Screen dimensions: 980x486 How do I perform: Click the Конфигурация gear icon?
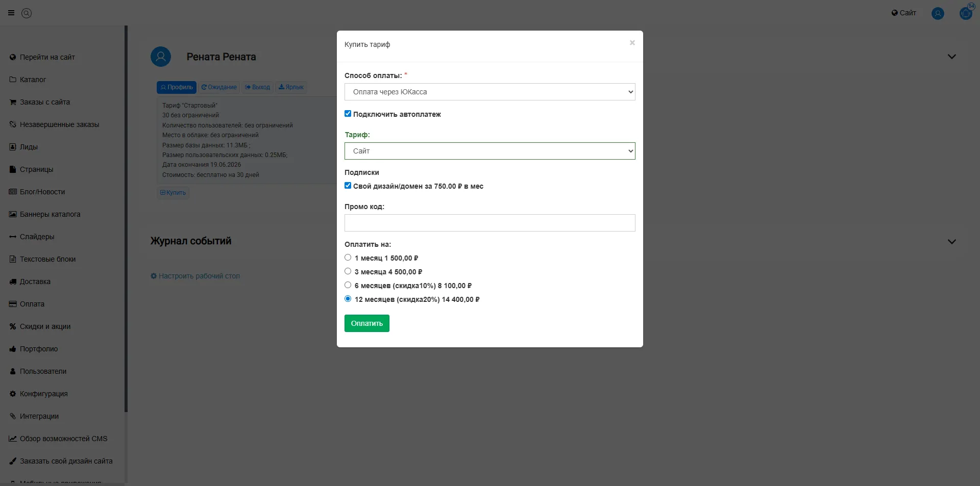[13, 394]
